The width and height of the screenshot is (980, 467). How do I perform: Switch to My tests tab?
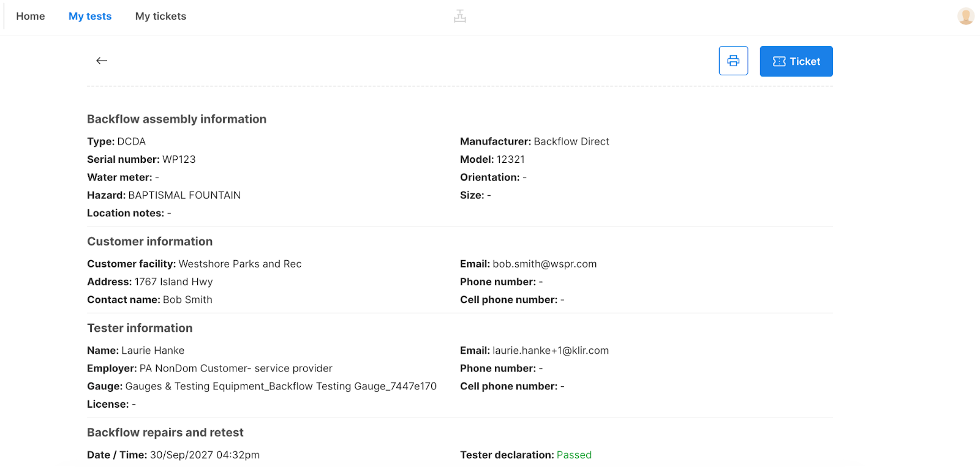(x=90, y=17)
